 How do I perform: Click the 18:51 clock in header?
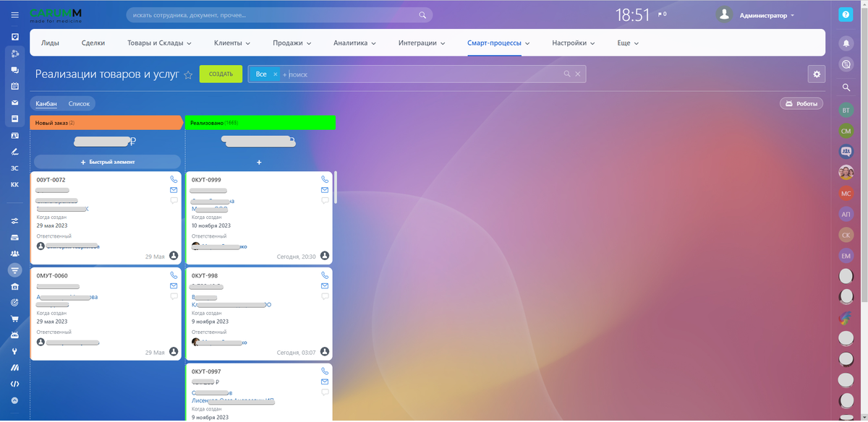tap(633, 14)
